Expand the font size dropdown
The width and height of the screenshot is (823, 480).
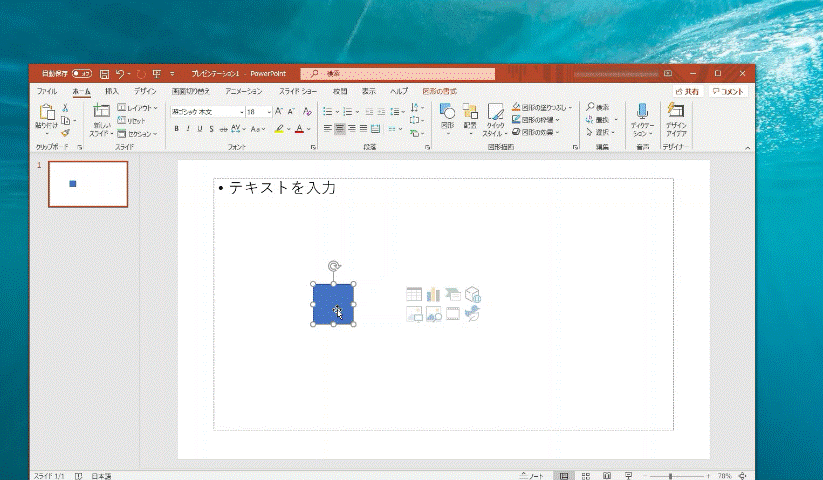268,112
